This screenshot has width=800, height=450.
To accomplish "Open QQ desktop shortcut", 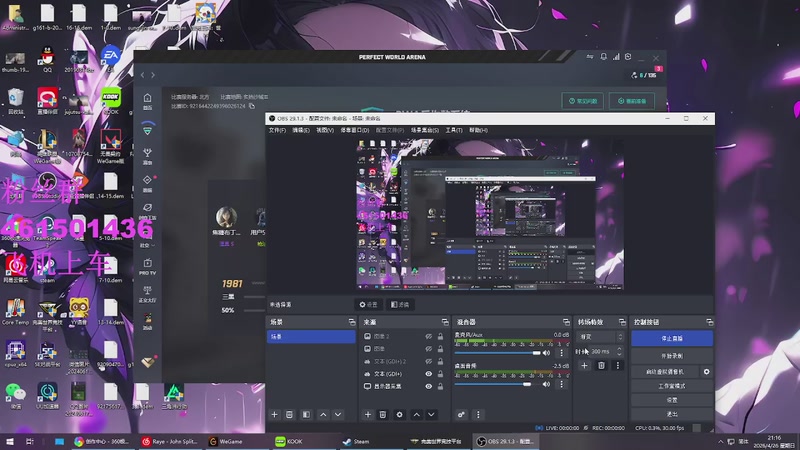I will [x=47, y=60].
